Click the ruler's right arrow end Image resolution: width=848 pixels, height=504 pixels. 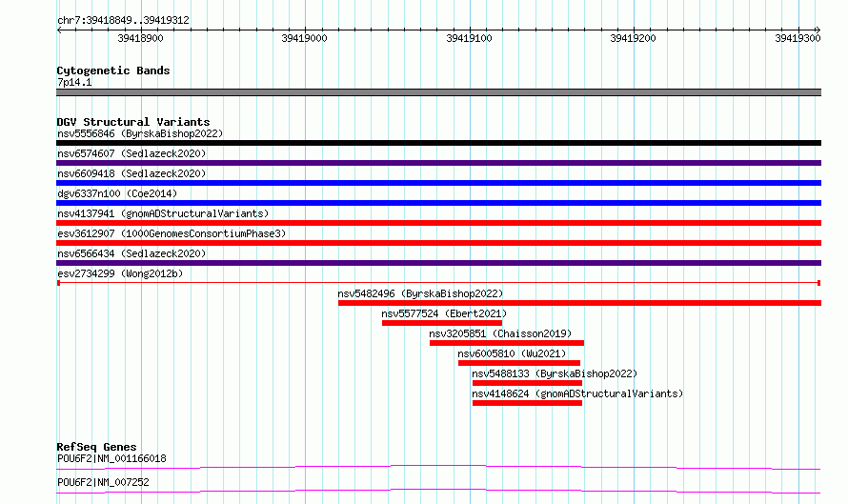point(818,30)
